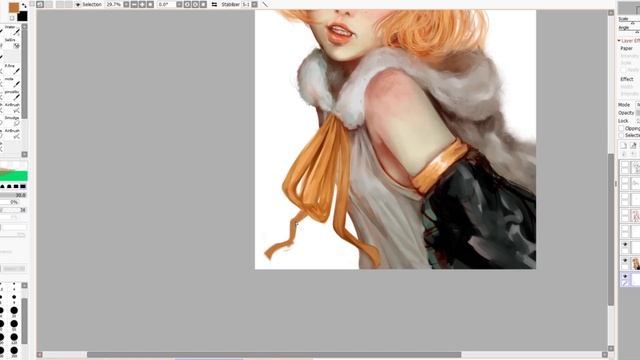Swap foreground and background colors arrow
The image size is (640, 360).
click(x=24, y=5)
